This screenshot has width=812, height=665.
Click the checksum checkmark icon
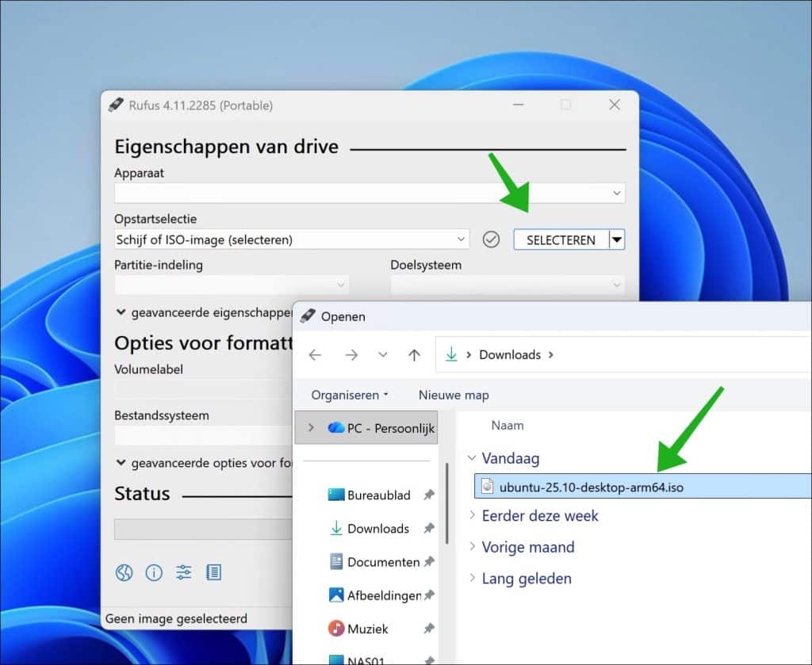492,239
